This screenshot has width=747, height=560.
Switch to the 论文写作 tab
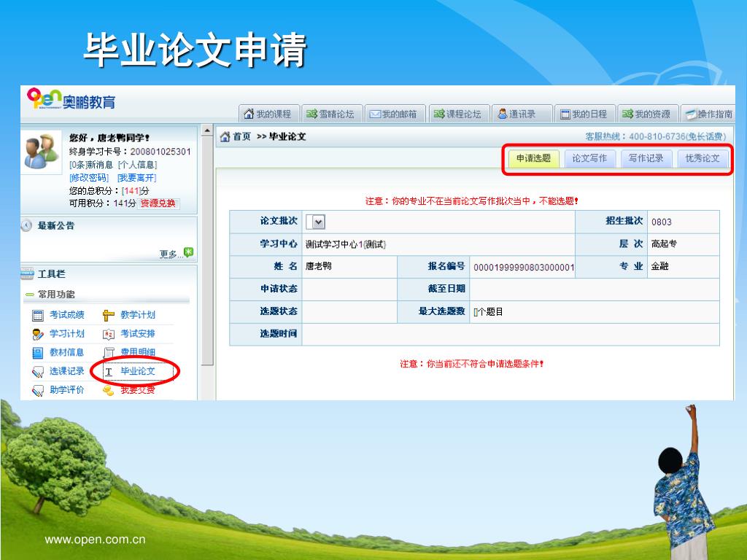click(589, 158)
